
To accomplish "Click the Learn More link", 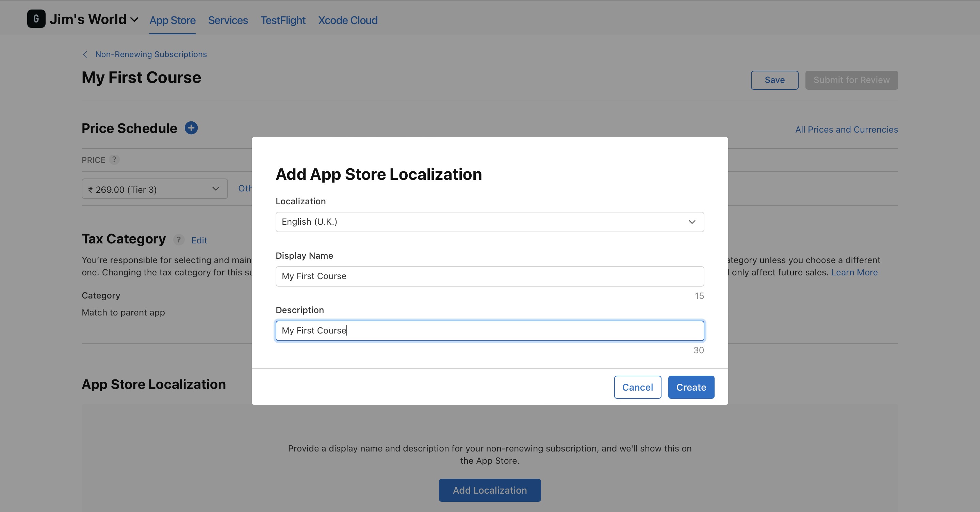I will (x=854, y=273).
